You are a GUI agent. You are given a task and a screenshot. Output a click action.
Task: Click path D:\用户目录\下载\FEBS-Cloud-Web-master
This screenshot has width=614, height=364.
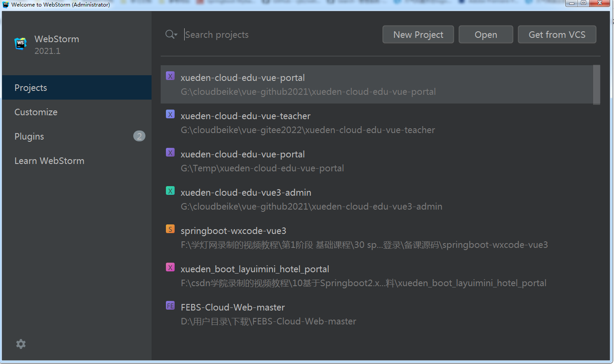pyautogui.click(x=268, y=322)
